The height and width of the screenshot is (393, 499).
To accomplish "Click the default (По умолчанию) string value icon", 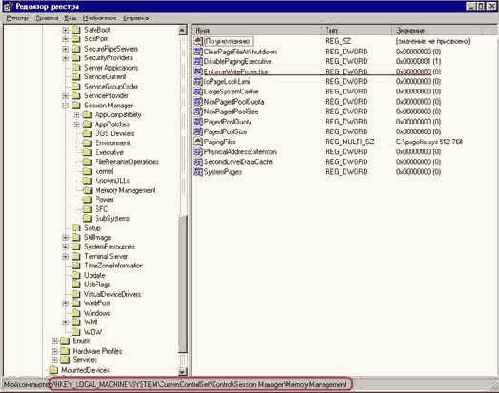I will pos(198,41).
